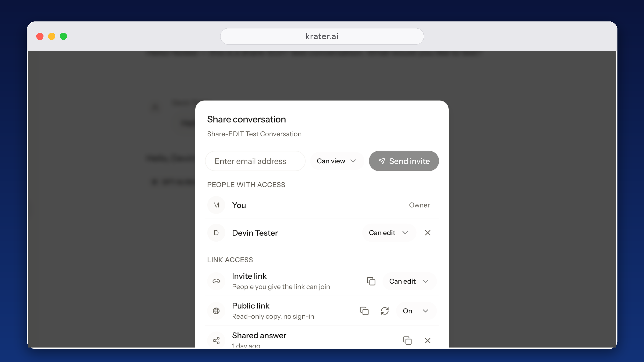Copy the Shared answer link

pyautogui.click(x=407, y=340)
